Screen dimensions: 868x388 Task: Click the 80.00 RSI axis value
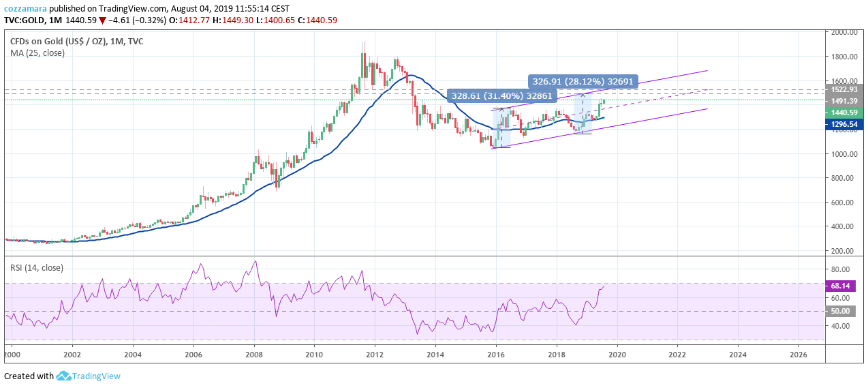point(839,270)
